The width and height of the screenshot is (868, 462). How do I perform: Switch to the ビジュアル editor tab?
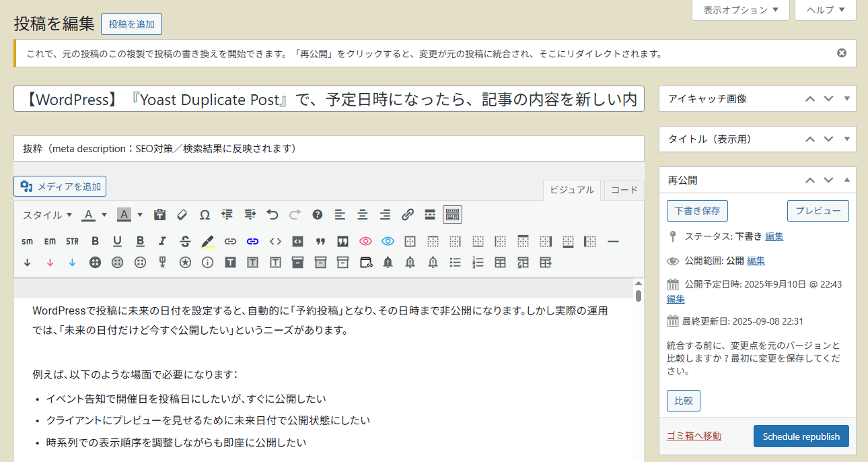point(572,190)
